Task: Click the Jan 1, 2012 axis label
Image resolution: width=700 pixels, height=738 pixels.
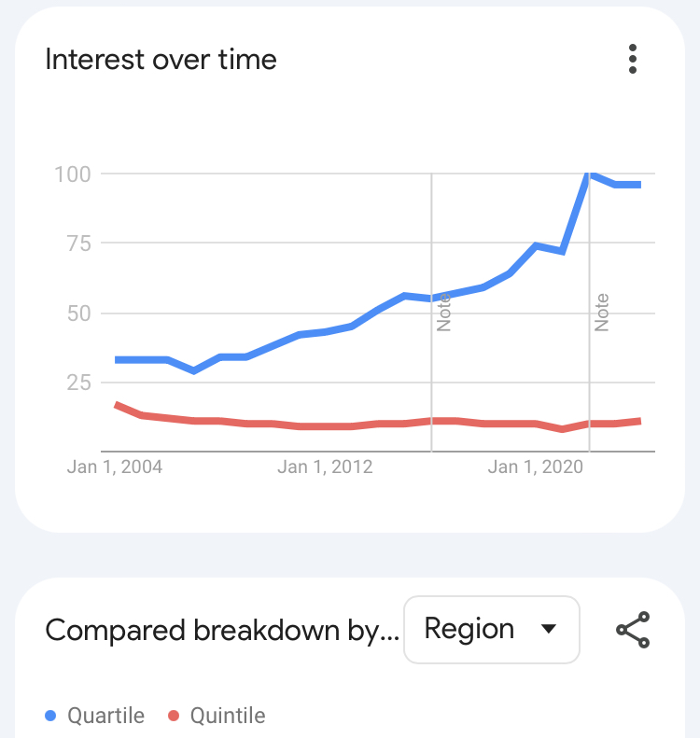Action: click(325, 466)
